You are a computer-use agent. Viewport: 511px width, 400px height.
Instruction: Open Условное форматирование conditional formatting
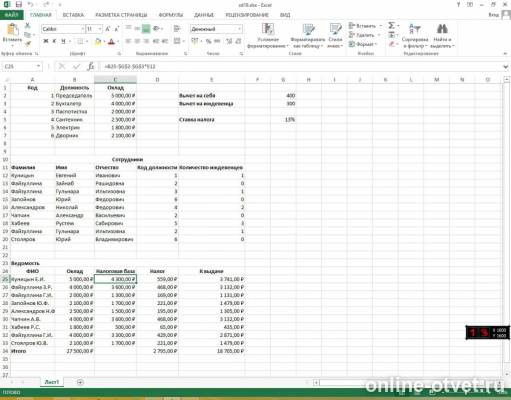click(268, 35)
